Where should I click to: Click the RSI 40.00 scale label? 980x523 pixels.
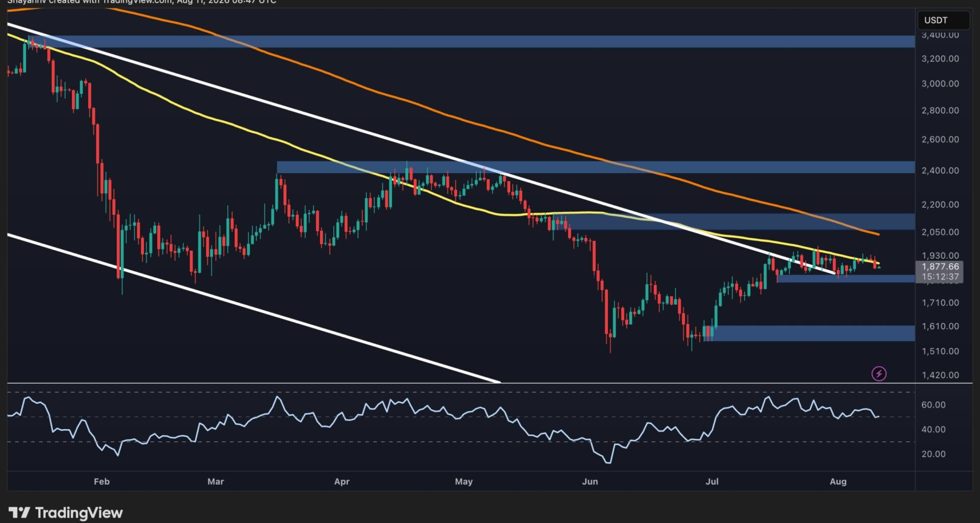(933, 430)
